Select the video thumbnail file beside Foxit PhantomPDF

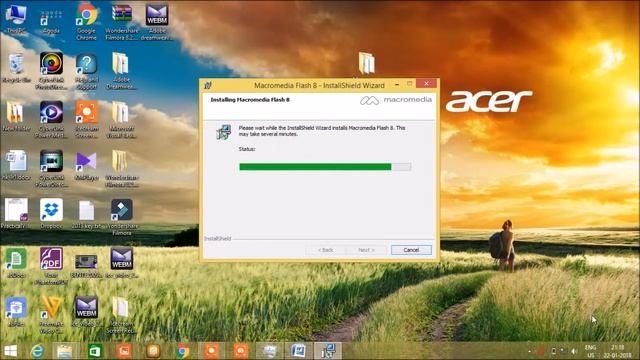(x=86, y=266)
